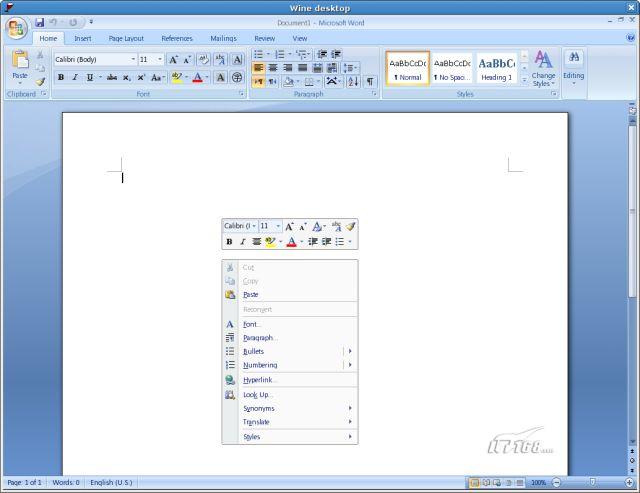
Task: Click Increase Indent in ribbon Paragraph group
Action: (x=336, y=54)
